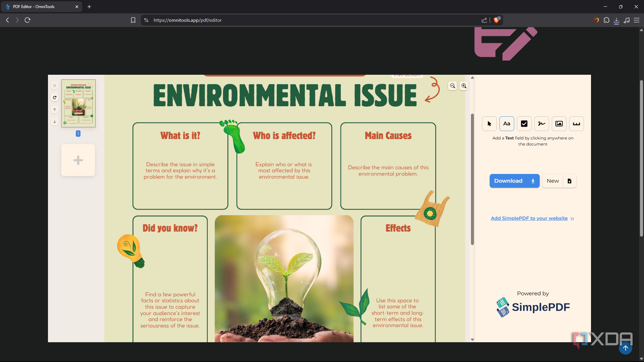Move page down with arrow icon
This screenshot has height=362, width=644.
55,122
